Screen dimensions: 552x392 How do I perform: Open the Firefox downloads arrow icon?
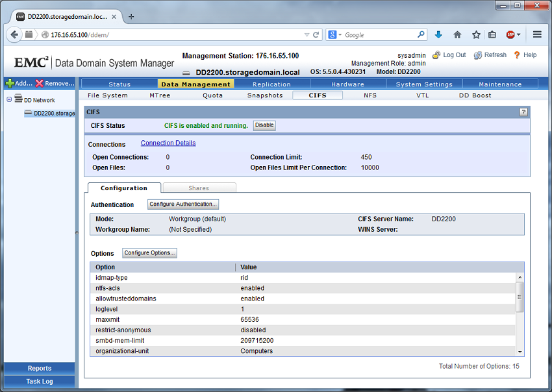[438, 34]
